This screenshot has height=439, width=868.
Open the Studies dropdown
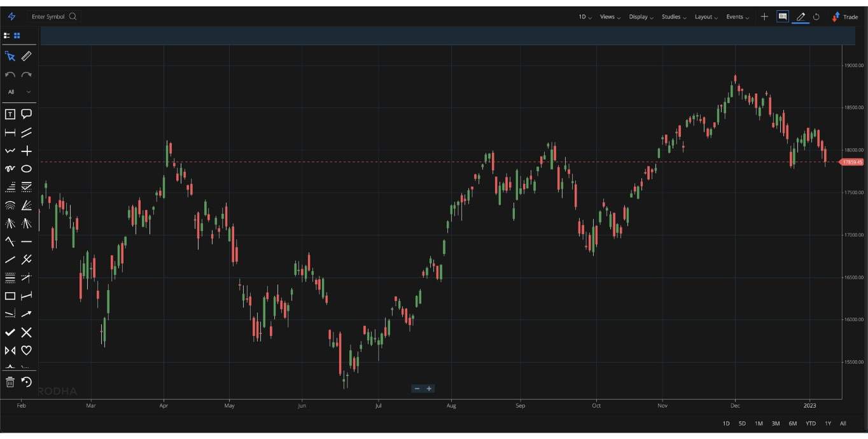click(673, 17)
